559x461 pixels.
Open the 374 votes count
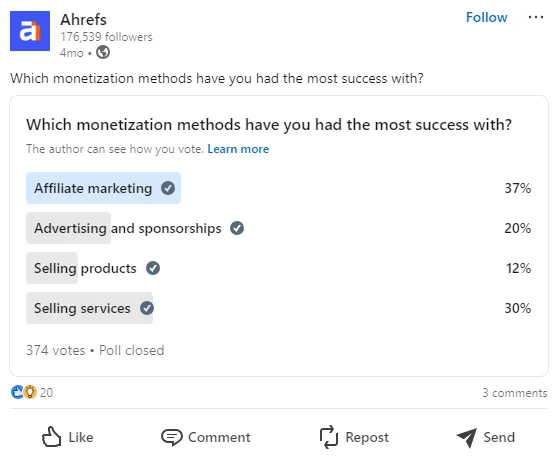point(56,350)
